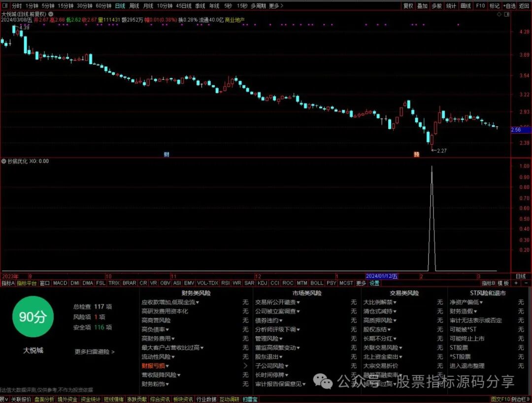Image resolution: width=532 pixels, height=403 pixels.
Task: Switch to 分时 intraday view
Action: [x=17, y=6]
